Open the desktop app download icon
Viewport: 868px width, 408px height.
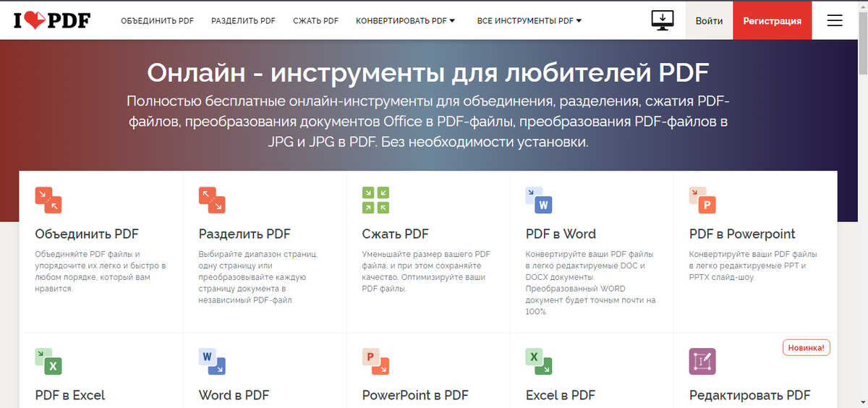tap(663, 20)
